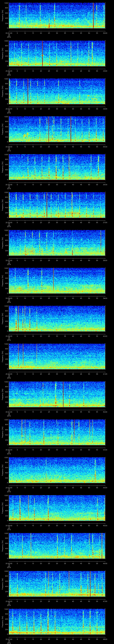
Task: Click the 35:00 end time label
Action: (105, 147)
